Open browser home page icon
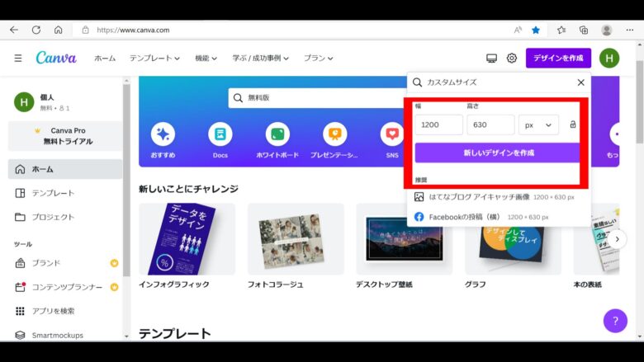 tap(59, 30)
